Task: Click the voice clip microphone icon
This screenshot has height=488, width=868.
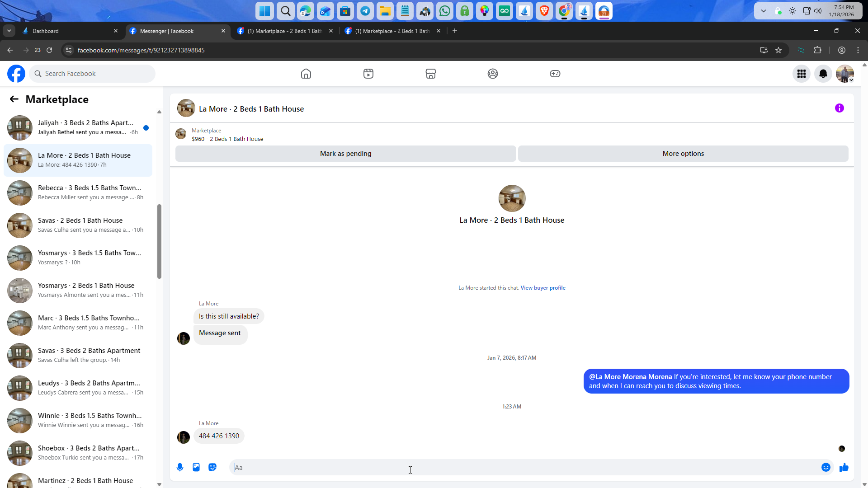Action: 180,467
